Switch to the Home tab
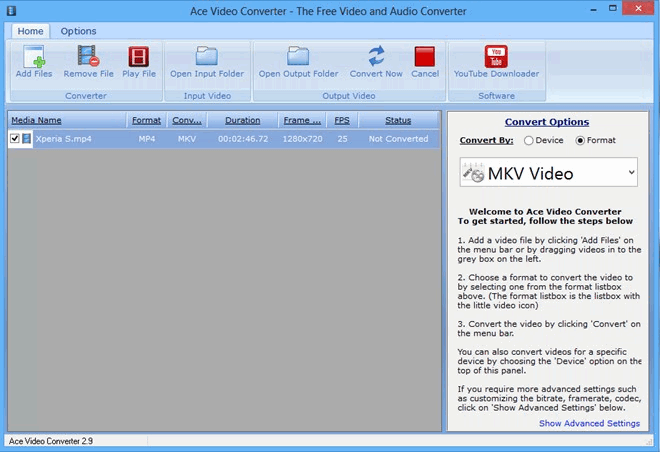The image size is (660, 452). [x=30, y=31]
